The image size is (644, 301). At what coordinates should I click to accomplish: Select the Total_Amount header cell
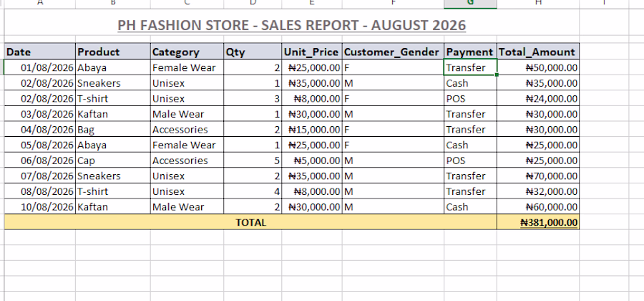[x=538, y=52]
